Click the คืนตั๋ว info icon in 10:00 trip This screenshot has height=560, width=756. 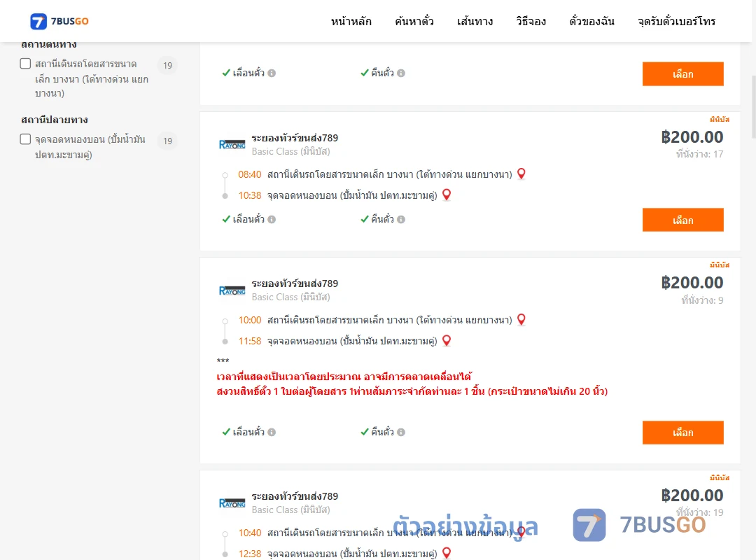click(401, 432)
